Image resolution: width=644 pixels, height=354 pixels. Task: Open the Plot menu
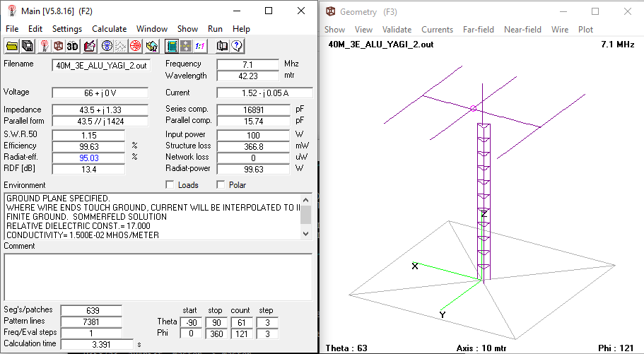pos(585,30)
